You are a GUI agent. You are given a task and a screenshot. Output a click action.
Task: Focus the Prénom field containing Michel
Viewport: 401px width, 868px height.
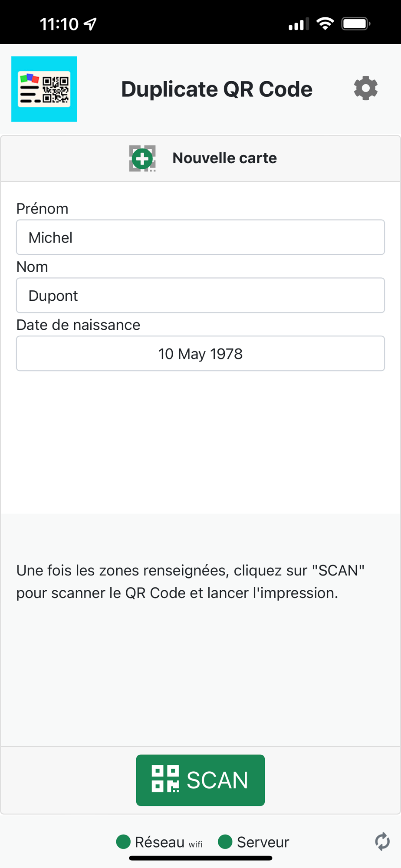pyautogui.click(x=200, y=237)
